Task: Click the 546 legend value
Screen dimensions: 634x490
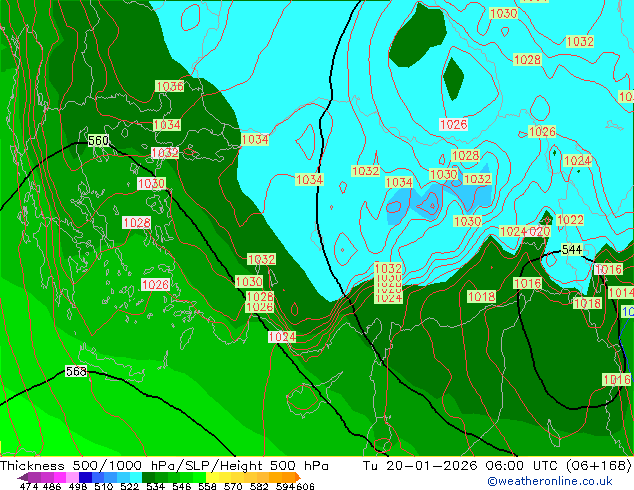Action: (181, 486)
